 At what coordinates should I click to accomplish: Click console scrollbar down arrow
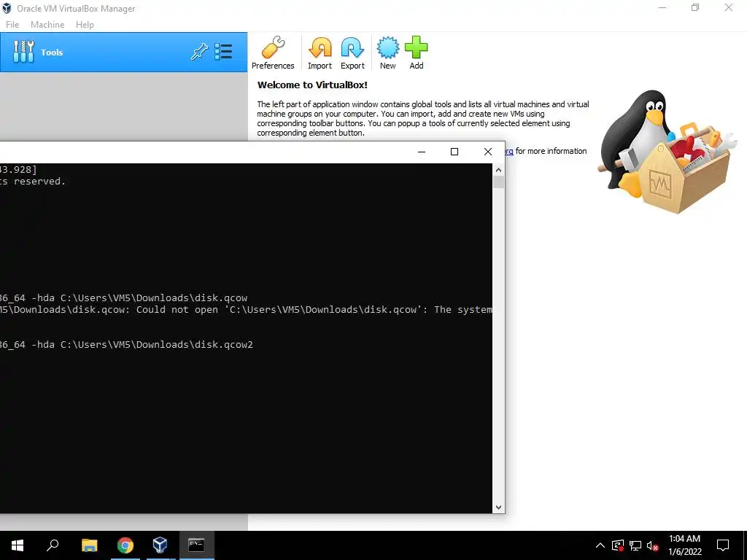click(x=498, y=507)
